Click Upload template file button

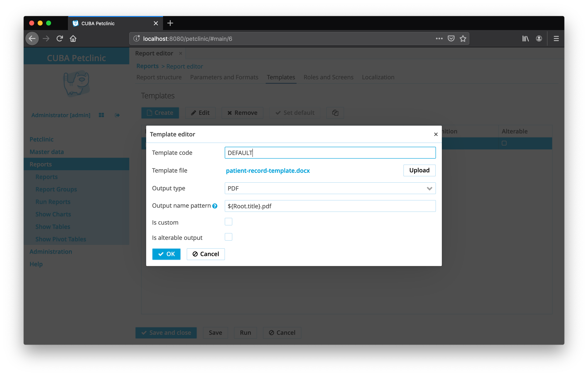(x=419, y=170)
